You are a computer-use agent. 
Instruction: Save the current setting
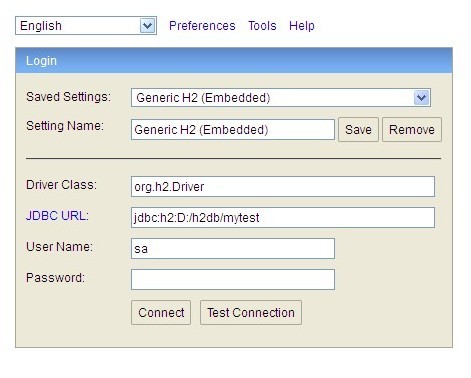[358, 130]
